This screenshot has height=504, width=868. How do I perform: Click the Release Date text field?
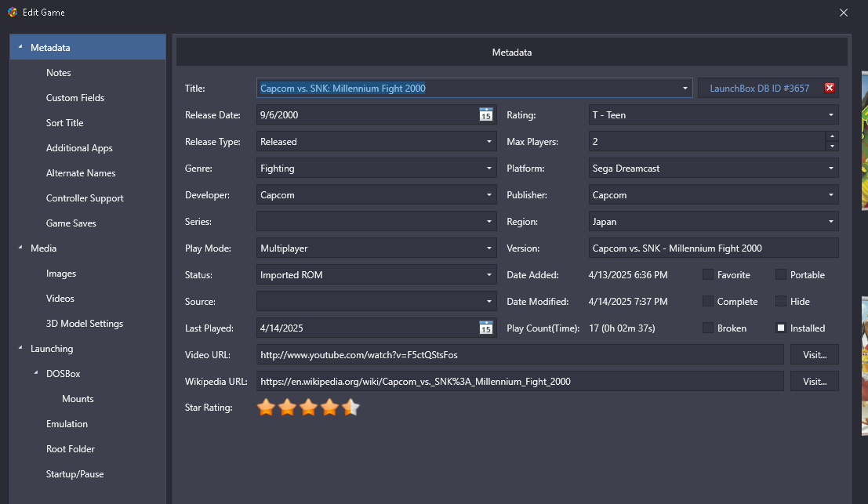[x=366, y=115]
